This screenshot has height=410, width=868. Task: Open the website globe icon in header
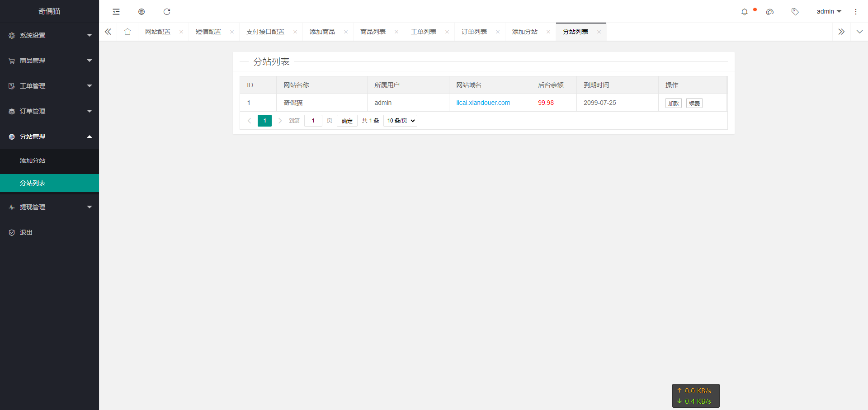pos(142,12)
